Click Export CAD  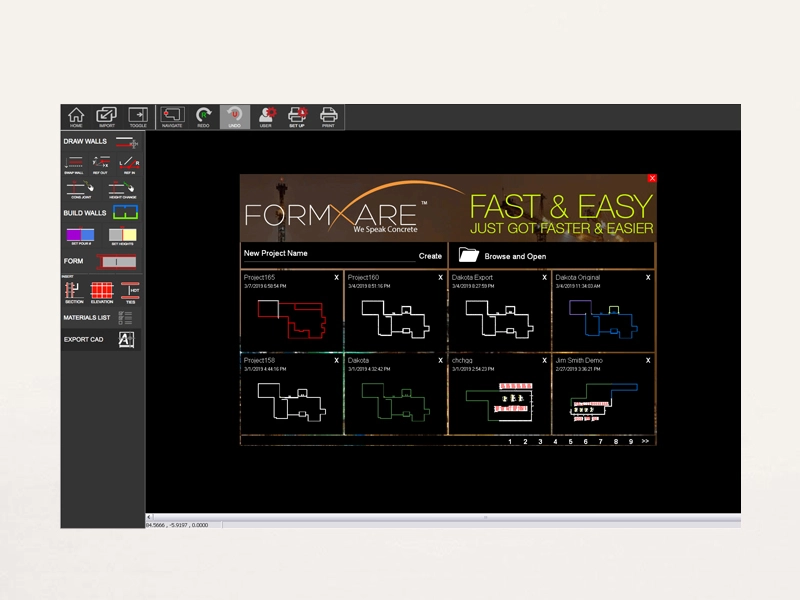[x=101, y=339]
